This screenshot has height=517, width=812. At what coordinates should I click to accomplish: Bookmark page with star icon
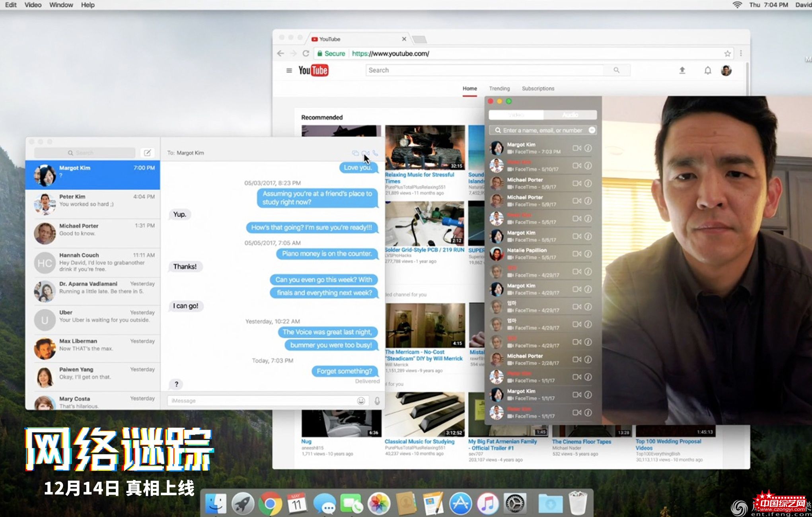coord(727,54)
